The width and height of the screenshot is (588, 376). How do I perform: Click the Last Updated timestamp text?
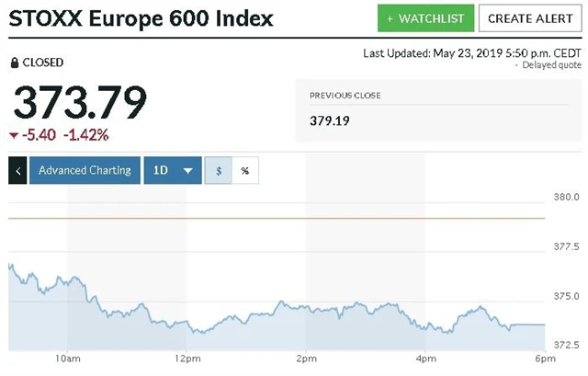[472, 52]
